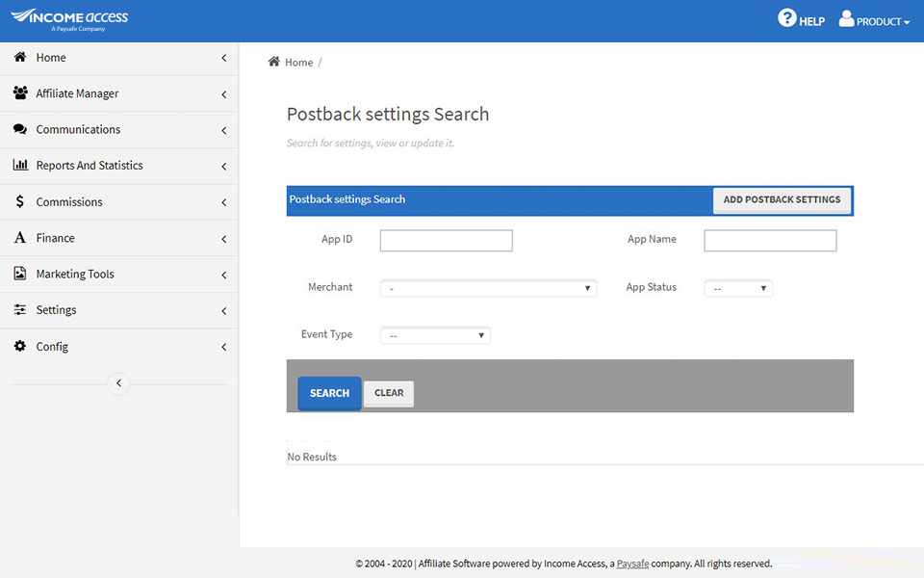Click the Settings sliders icon
Image resolution: width=924 pixels, height=578 pixels.
click(20, 310)
